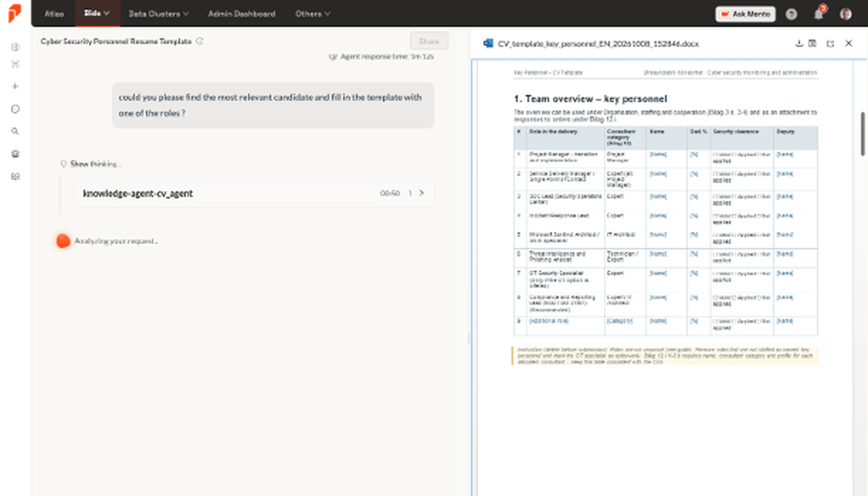Toggle the split view icon in document header
The width and height of the screenshot is (868, 496).
[813, 44]
